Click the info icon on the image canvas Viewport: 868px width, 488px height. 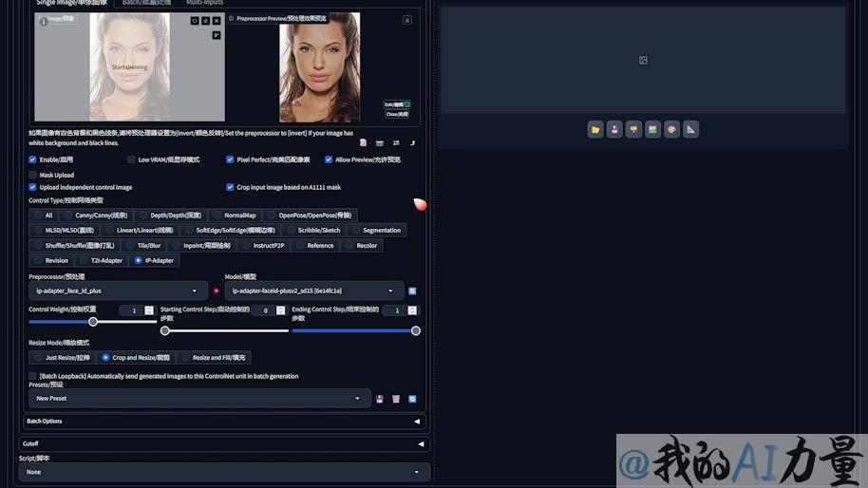(x=44, y=21)
